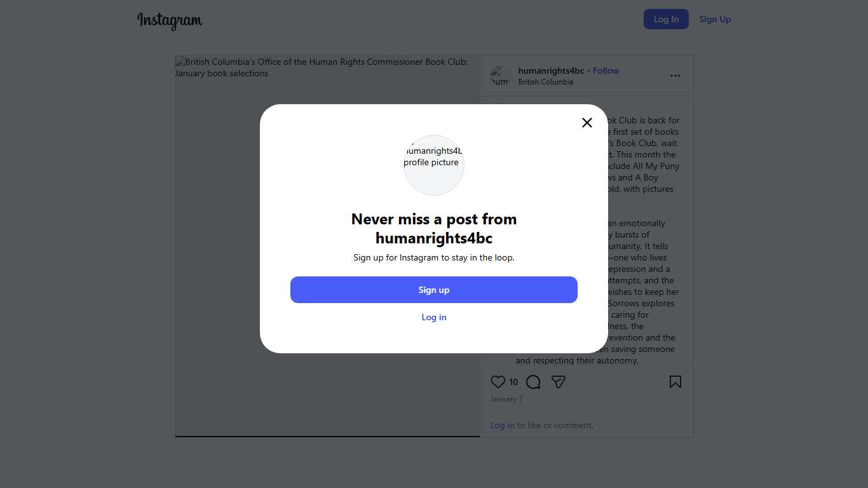The height and width of the screenshot is (488, 868).
Task: Open the British Columbia location link
Action: [545, 82]
